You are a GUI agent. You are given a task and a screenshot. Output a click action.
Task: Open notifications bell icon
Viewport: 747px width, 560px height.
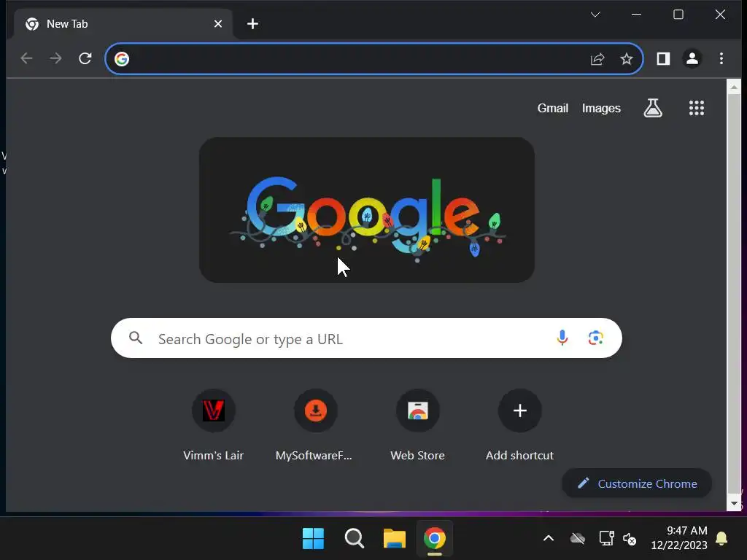tap(721, 538)
